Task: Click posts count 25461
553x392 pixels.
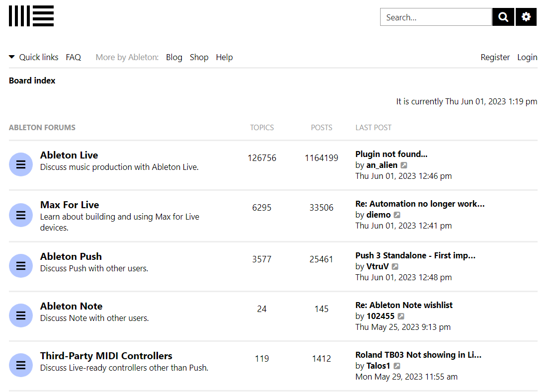Action: click(321, 260)
